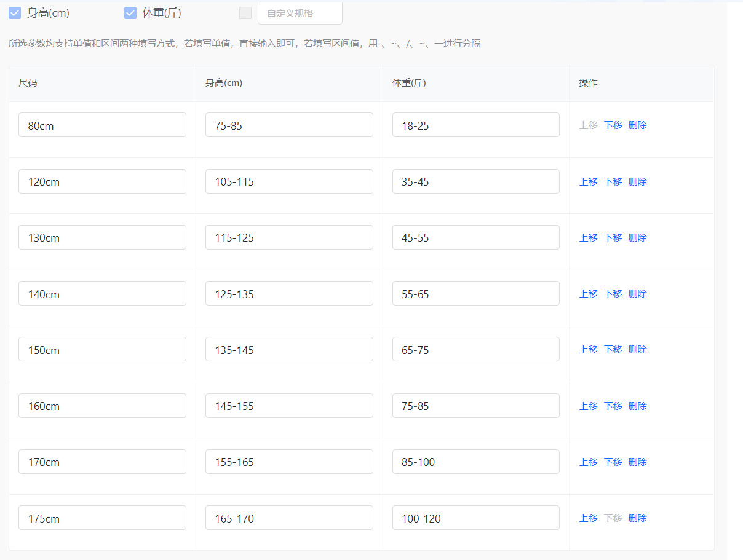Delete the 175cm size row
The width and height of the screenshot is (743, 560).
pyautogui.click(x=637, y=518)
